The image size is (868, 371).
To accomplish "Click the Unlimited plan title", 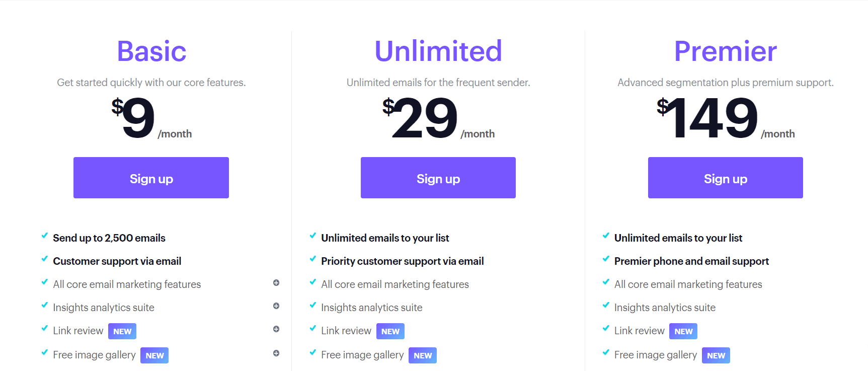I will click(438, 51).
